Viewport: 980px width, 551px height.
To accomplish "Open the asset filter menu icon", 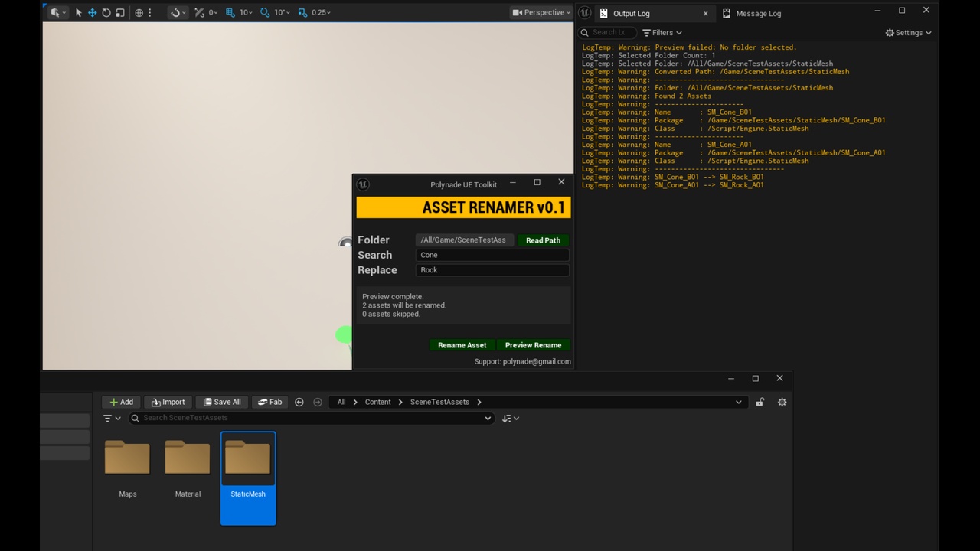I will 112,418.
